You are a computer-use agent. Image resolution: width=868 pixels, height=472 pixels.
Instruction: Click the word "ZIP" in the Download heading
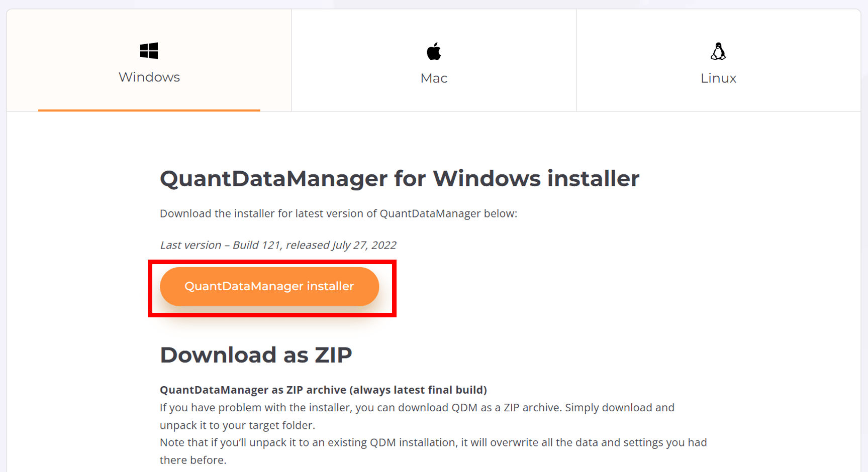333,355
